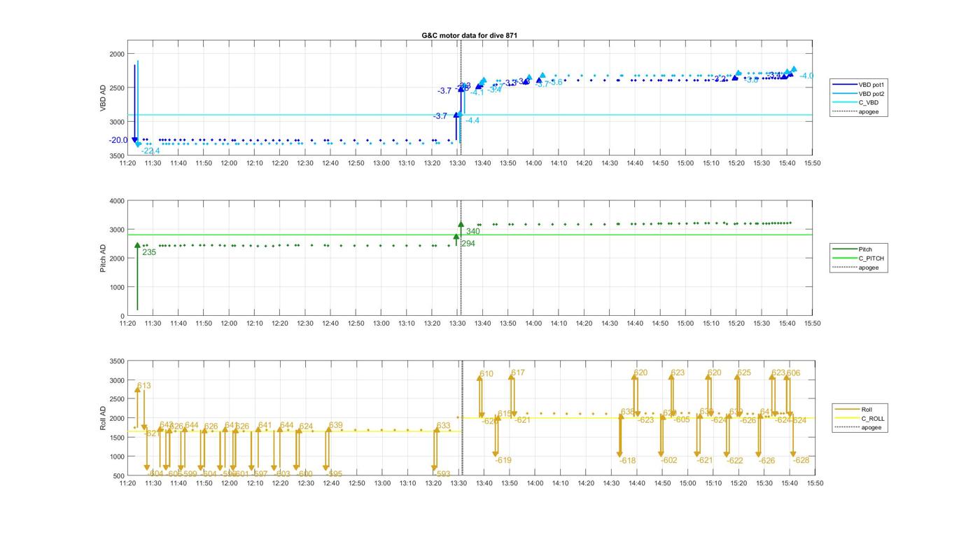This screenshot has height=535, width=980.
Task: Click the "Roll AD" y-axis label
Action: click(x=103, y=418)
